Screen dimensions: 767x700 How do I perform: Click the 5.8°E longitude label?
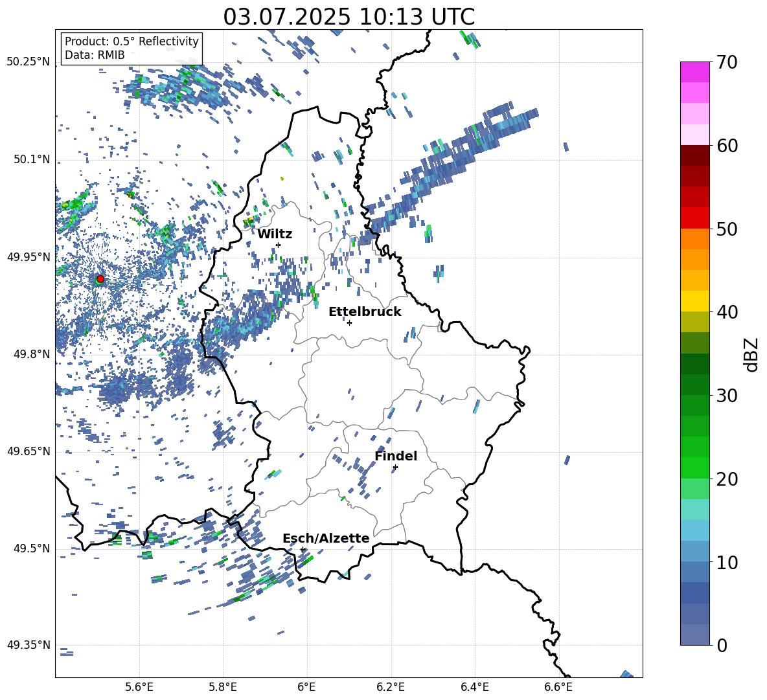tap(223, 687)
